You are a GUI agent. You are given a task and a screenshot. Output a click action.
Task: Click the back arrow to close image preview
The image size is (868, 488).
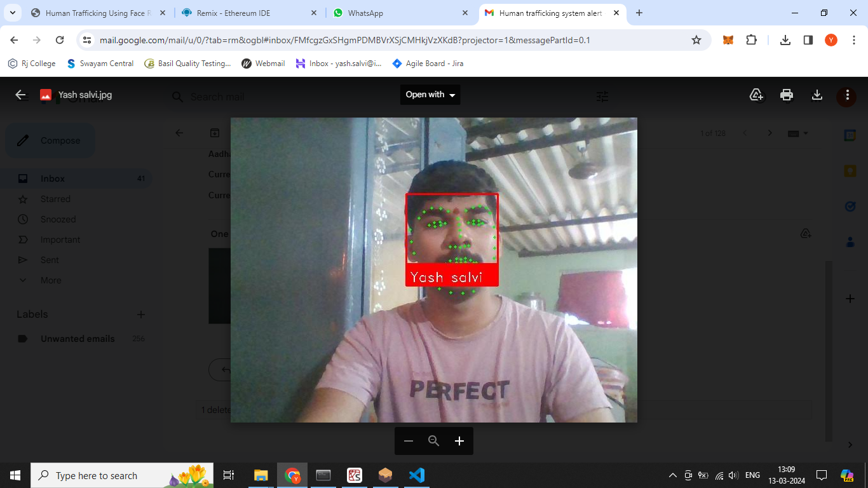pyautogui.click(x=20, y=95)
